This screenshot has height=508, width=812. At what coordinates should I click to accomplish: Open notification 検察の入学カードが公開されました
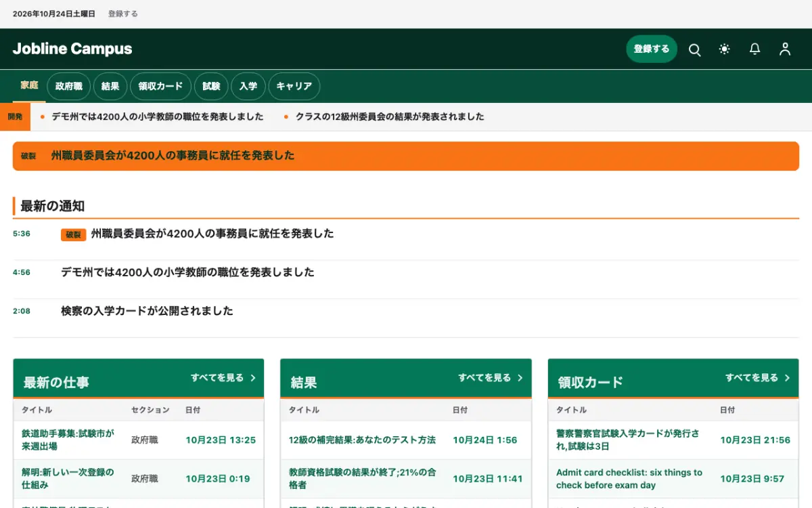147,311
